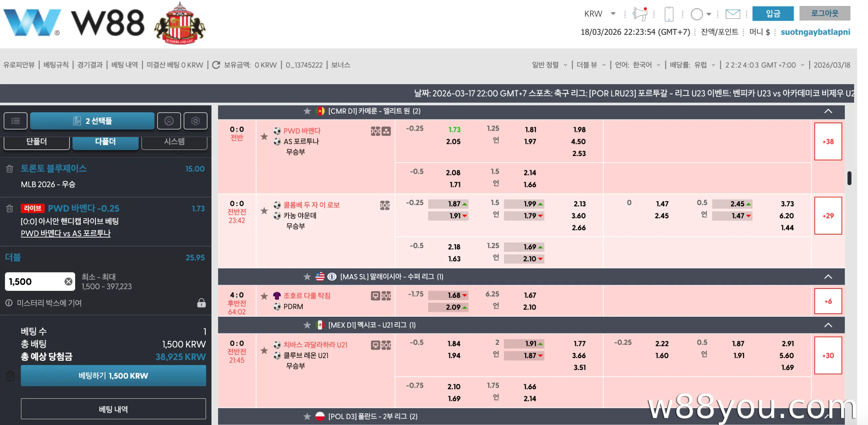Delete PWD 바멘다 selection with trash icon
868x425 pixels.
pyautogui.click(x=9, y=208)
